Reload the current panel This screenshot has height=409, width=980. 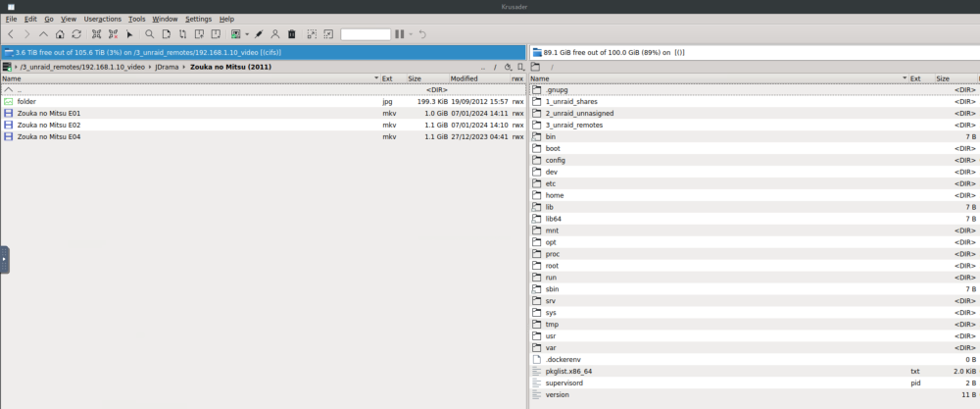(x=76, y=34)
